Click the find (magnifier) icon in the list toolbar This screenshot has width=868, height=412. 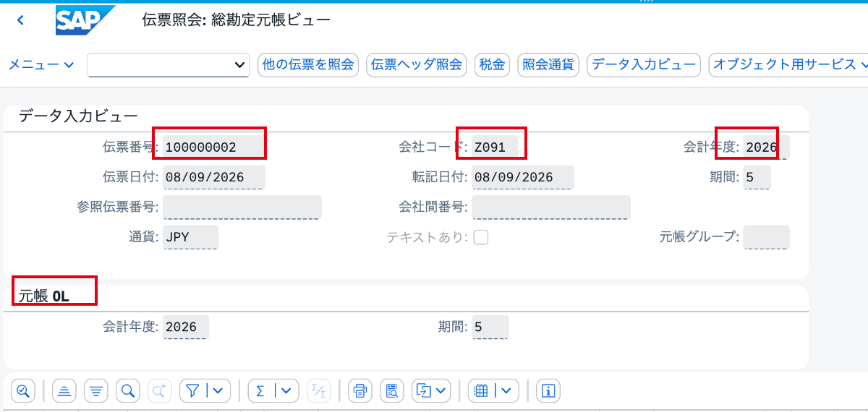(x=128, y=391)
